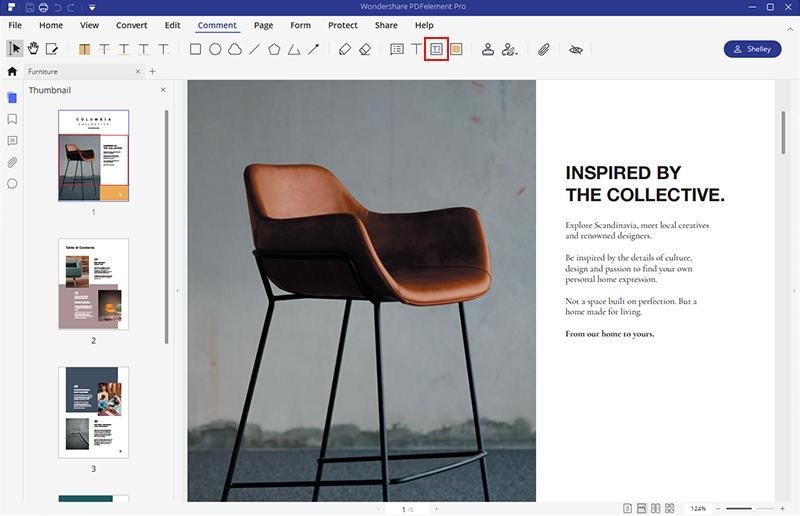Screen dimensions: 800x516
Task: Select the Pencil drawing tool
Action: tap(345, 49)
